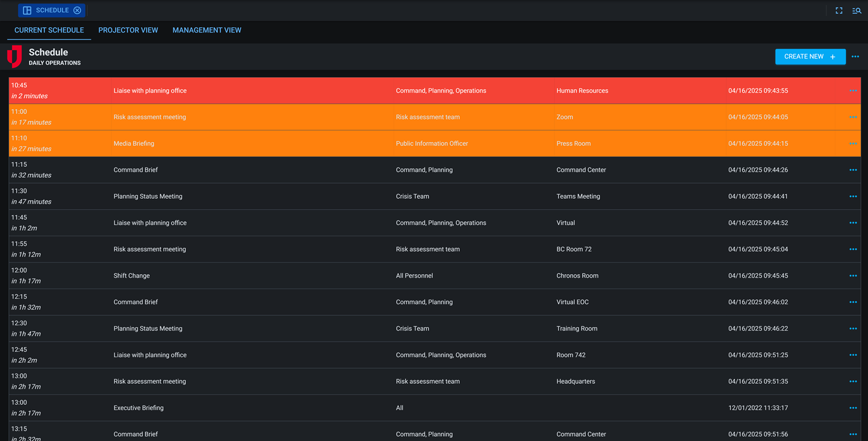The image size is (868, 441).
Task: Open ellipsis menu for Planning Status Meeting at 12:30
Action: click(x=853, y=328)
